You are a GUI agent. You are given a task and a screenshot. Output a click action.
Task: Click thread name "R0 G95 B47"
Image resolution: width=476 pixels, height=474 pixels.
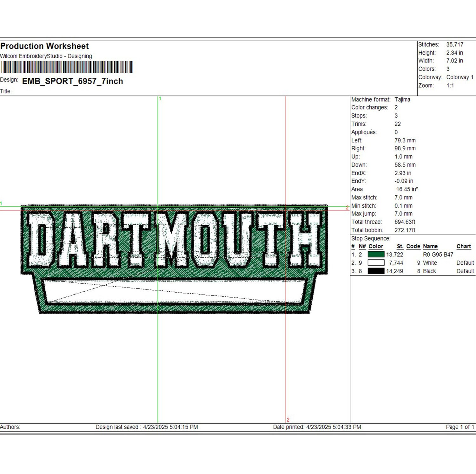click(x=438, y=255)
